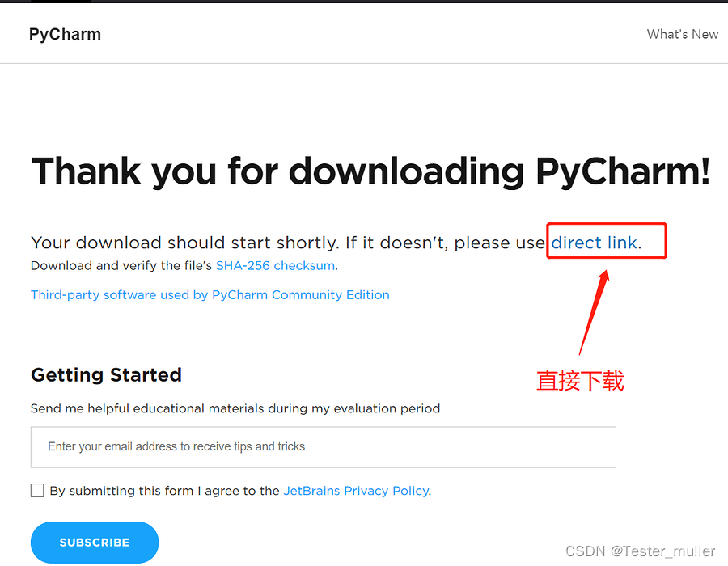Open the What's New menu item
Screen dimensions: 728x566
[x=683, y=34]
